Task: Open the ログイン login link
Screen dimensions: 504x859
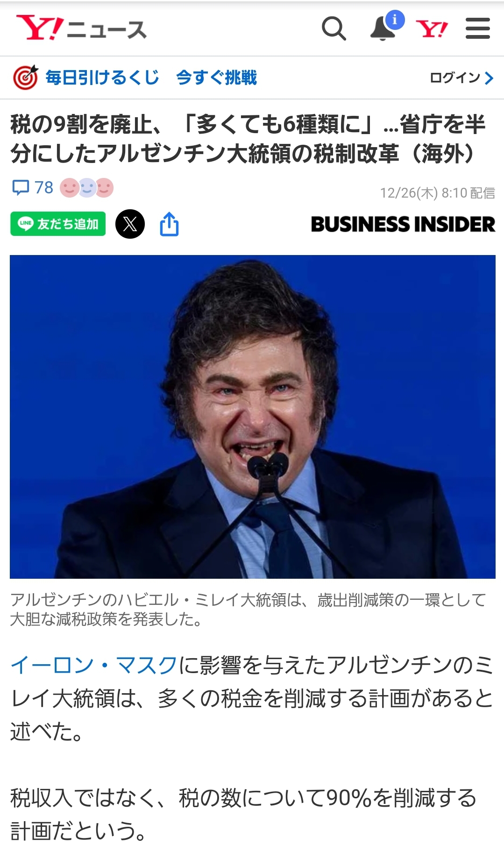Action: pos(455,78)
